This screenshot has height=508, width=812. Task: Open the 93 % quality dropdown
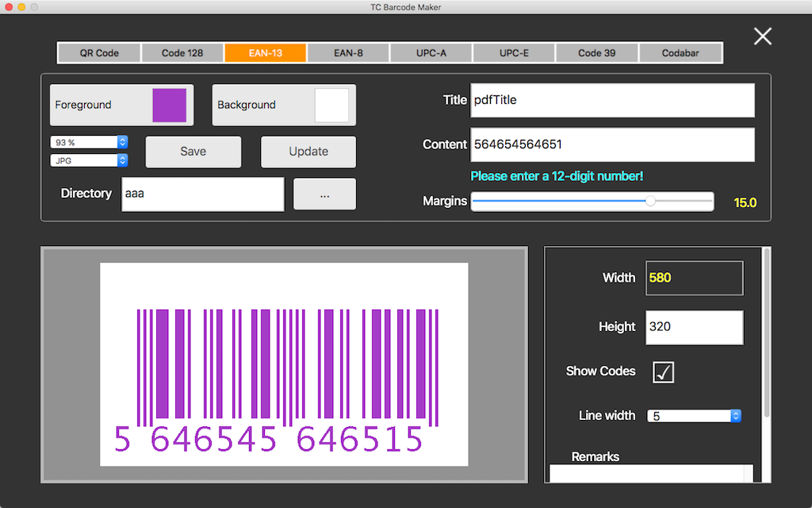89,142
